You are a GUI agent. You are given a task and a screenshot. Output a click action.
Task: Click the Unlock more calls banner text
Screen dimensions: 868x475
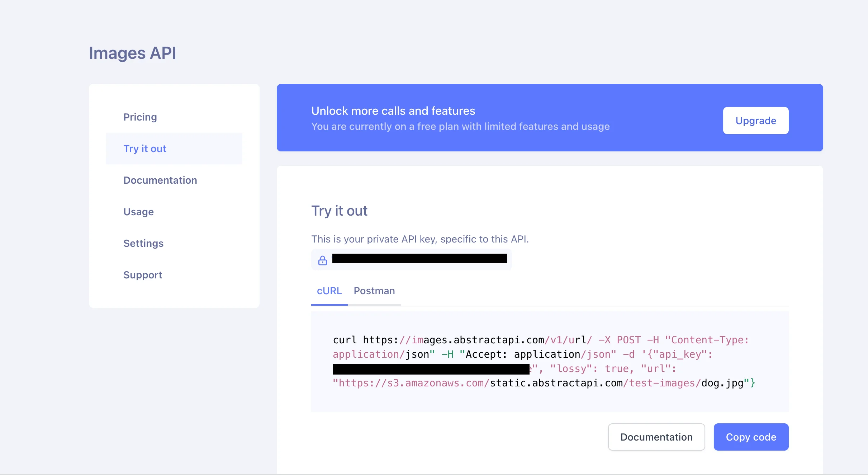pos(393,110)
